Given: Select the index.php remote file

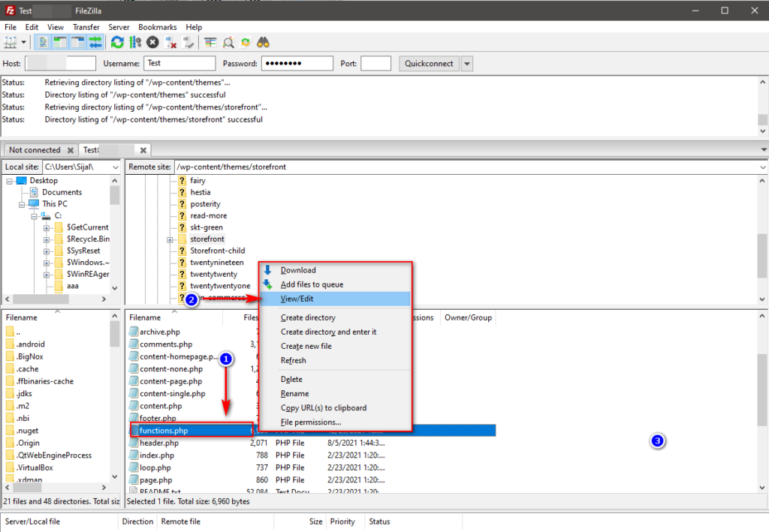Looking at the screenshot, I should point(156,455).
